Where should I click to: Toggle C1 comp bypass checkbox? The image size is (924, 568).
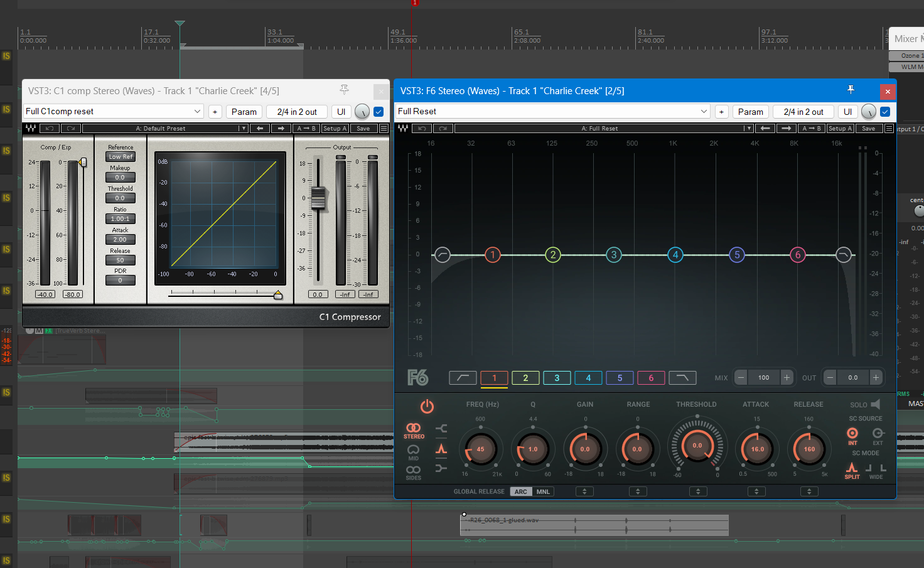(379, 112)
